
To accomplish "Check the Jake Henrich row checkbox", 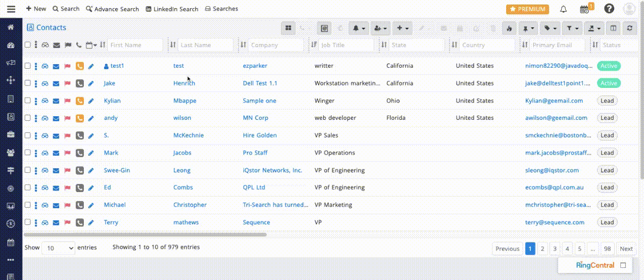I will pyautogui.click(x=28, y=83).
